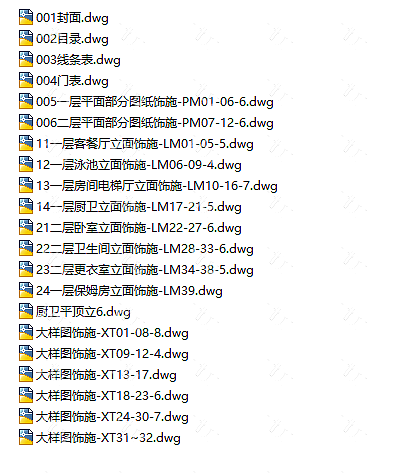Viewport: 407px width, 474px height.
Task: Click file 大样图饰施-XT24-30-7.dwg
Action: [112, 417]
